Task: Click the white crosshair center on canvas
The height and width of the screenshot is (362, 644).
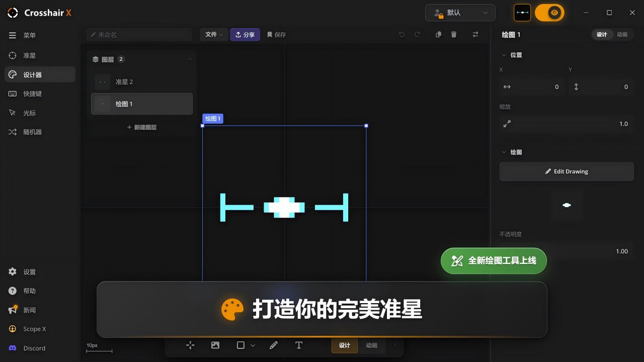Action: [284, 207]
